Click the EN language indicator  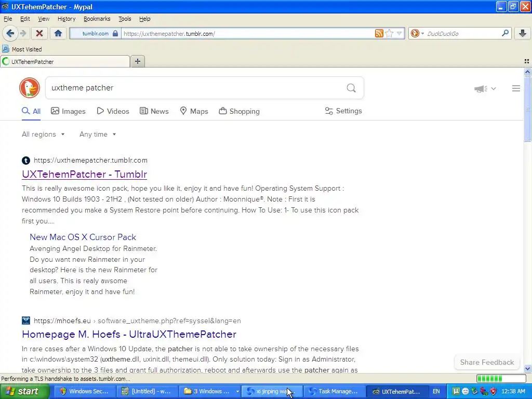pos(436,391)
